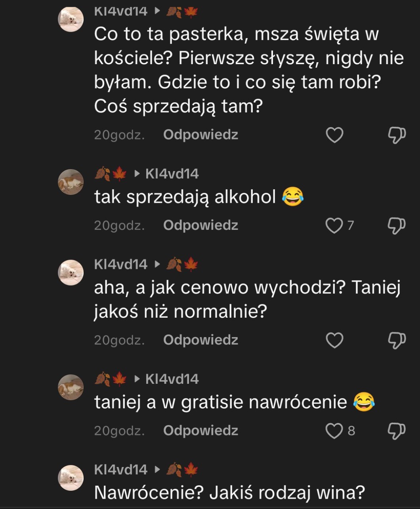420x509 pixels.
Task: Like the 'tak sprzedają alkohol' comment
Action: (334, 225)
